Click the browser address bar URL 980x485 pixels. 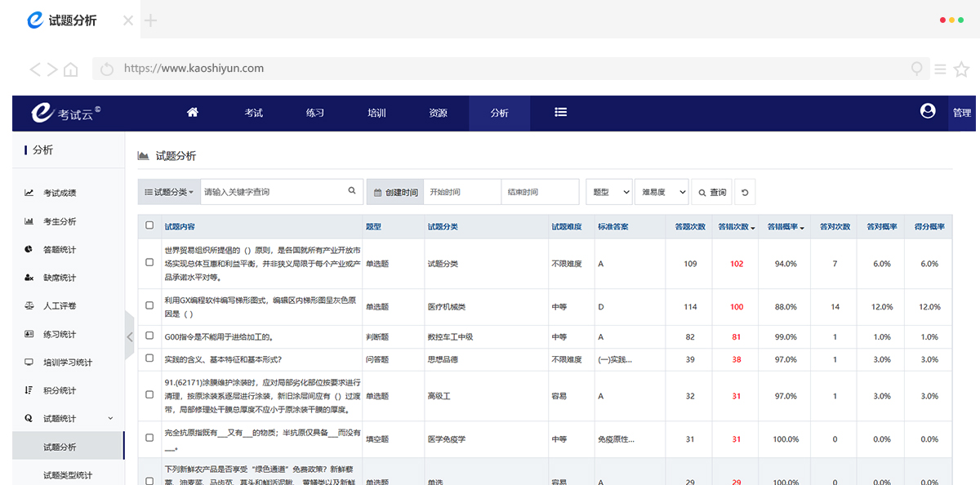(x=194, y=69)
